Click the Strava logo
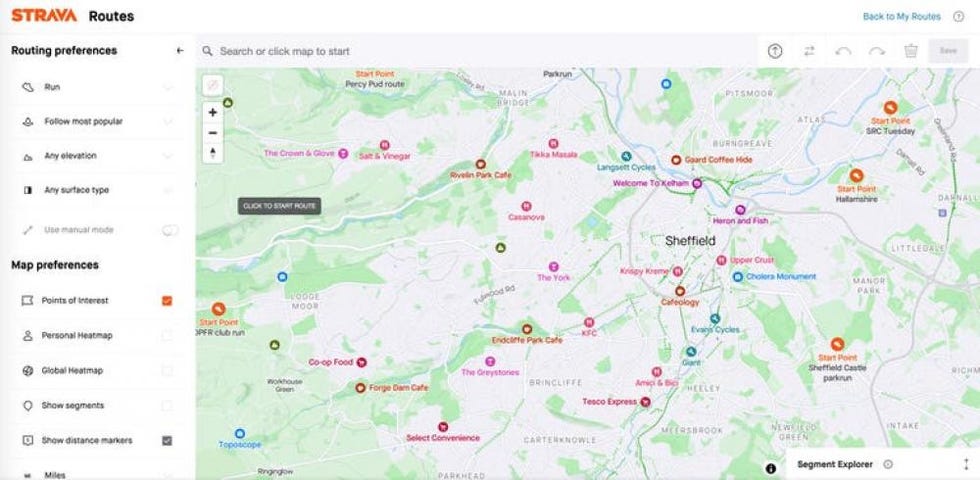Screen dimensions: 980x480 click(x=44, y=16)
